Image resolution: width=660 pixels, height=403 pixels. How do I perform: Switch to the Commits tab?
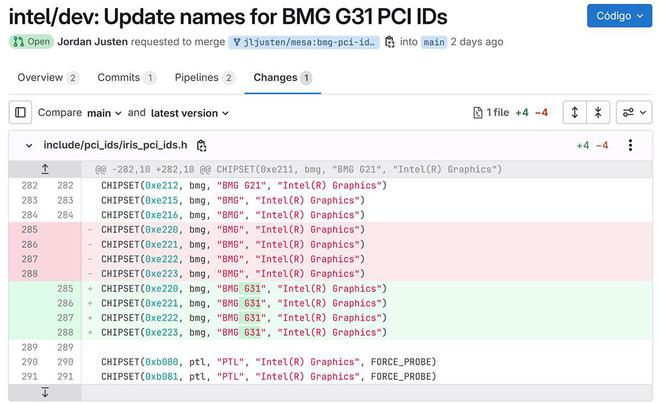pyautogui.click(x=126, y=78)
